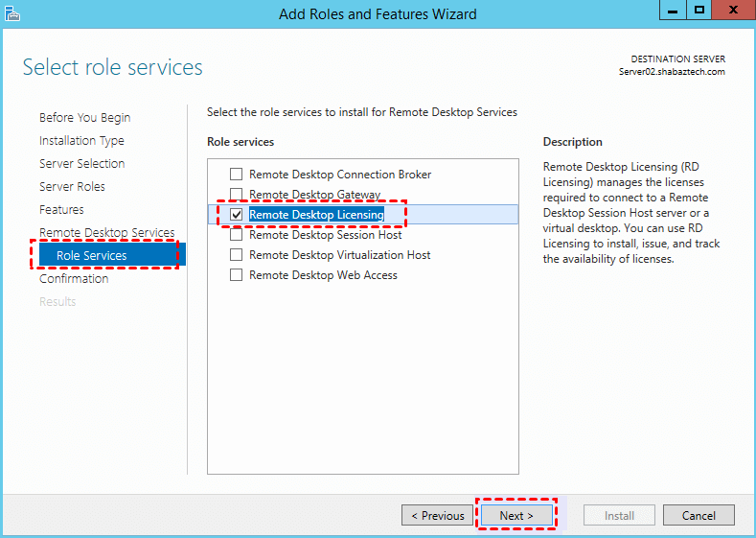
Task: Enable the Remote Desktop Gateway checkbox
Action: pos(237,195)
